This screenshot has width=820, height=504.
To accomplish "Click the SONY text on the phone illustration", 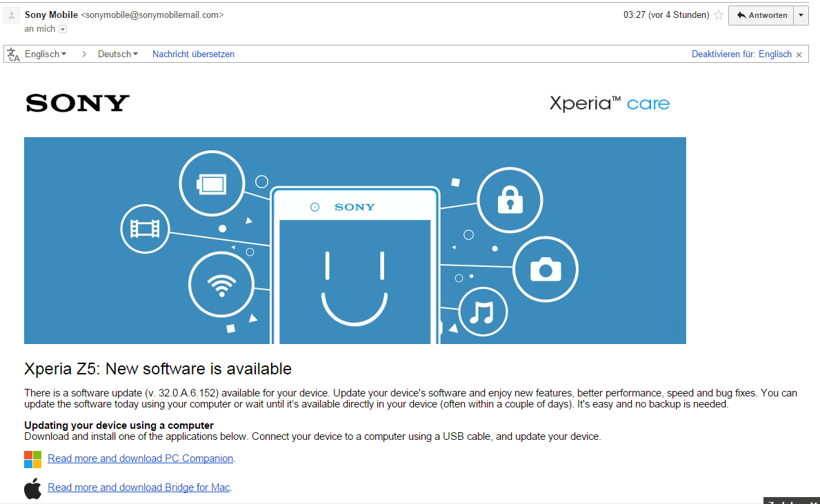I will click(x=354, y=207).
